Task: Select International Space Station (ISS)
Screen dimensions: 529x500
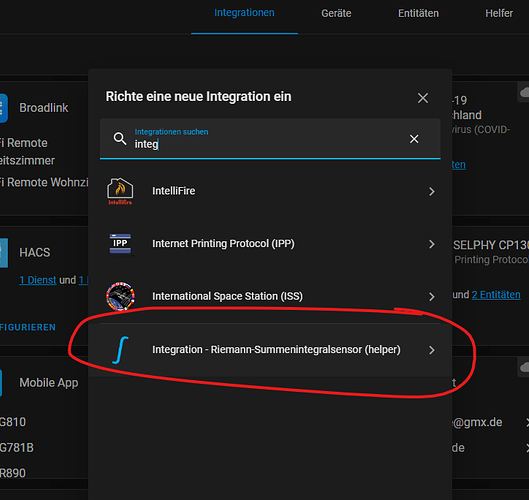Action: pyautogui.click(x=270, y=297)
